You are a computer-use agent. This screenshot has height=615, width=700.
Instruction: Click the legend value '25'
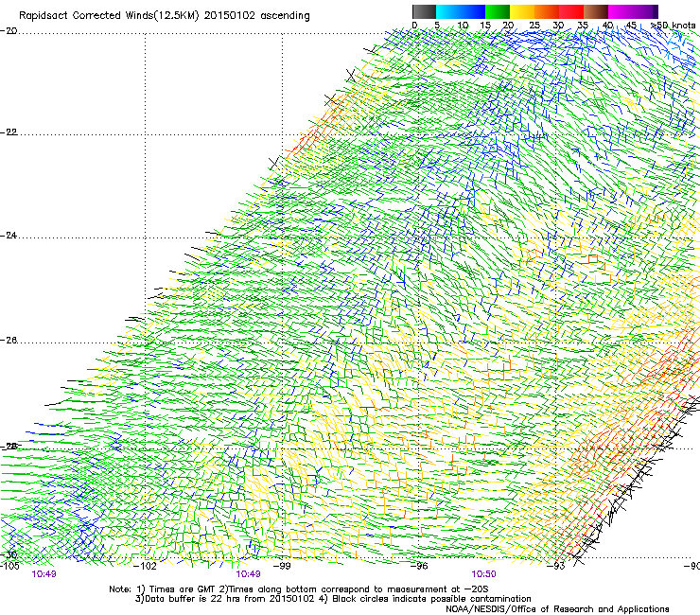(x=534, y=26)
